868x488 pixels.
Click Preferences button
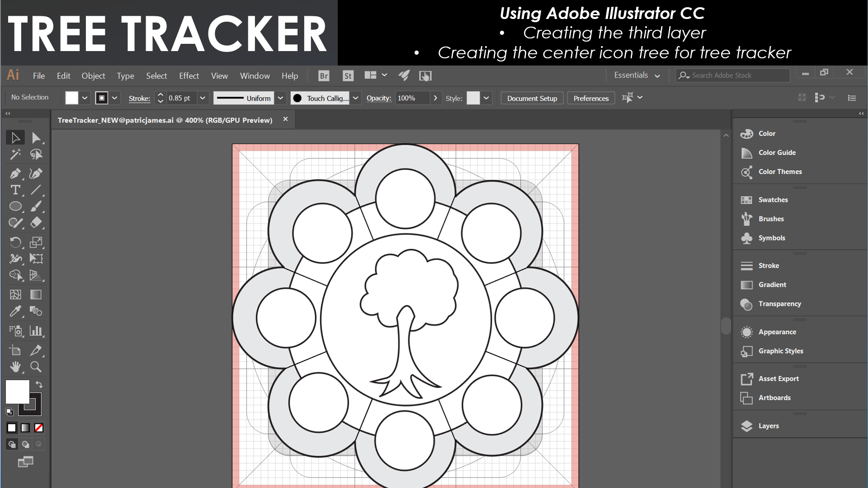pos(591,98)
